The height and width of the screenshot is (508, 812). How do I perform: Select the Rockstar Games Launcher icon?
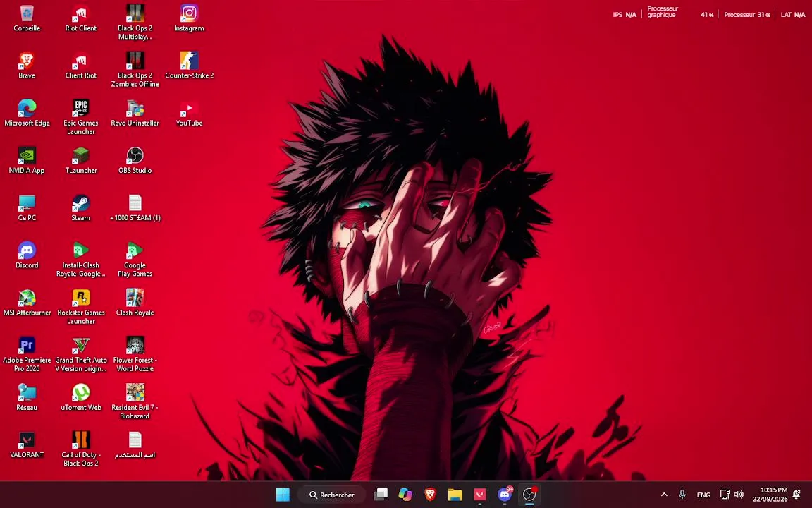(x=81, y=307)
